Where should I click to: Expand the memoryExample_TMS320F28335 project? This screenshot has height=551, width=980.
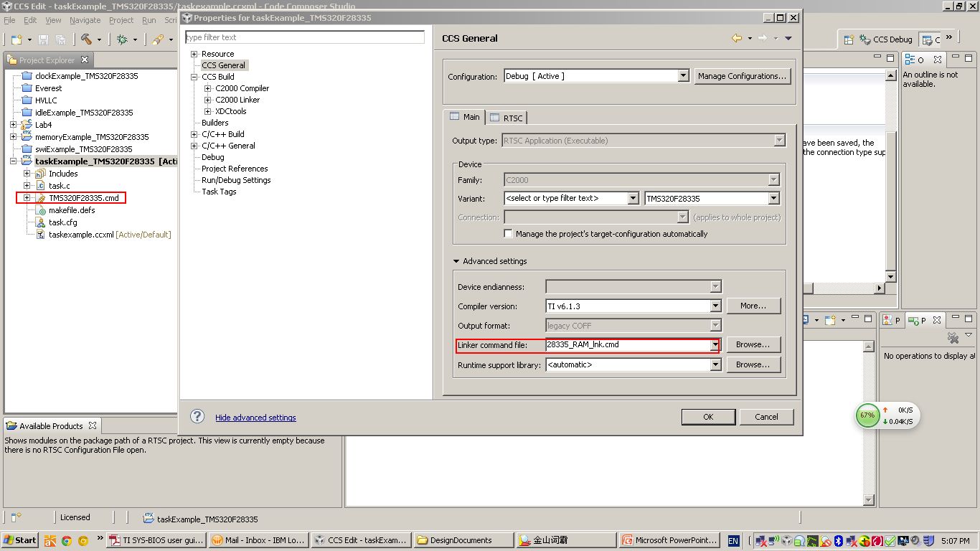(13, 137)
